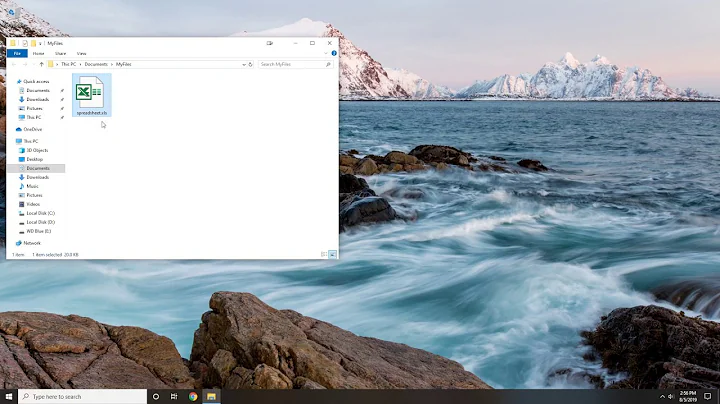720x404 pixels.
Task: Open the Windows Start menu
Action: [9, 397]
